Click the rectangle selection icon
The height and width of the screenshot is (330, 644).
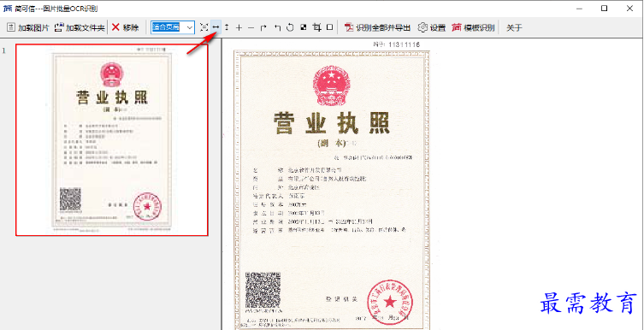[x=329, y=27]
